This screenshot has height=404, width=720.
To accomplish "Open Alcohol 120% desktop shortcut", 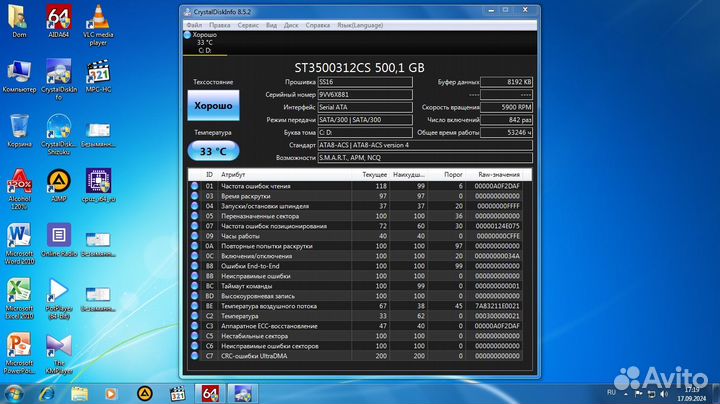I will click(19, 189).
